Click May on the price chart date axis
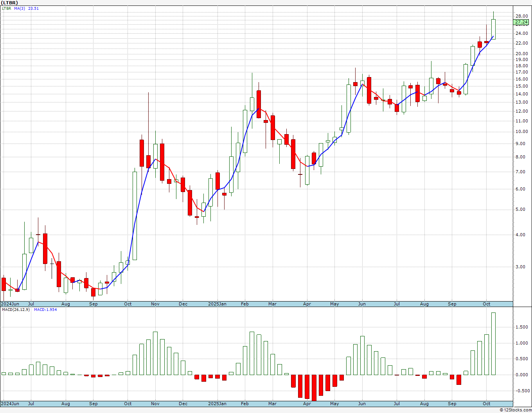This screenshot has width=532, height=413. click(334, 304)
